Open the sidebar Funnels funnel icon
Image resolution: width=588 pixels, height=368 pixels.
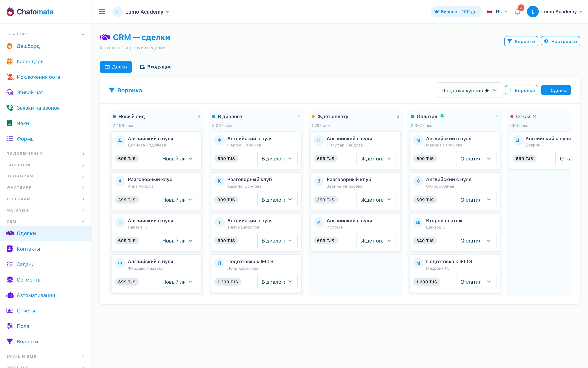tap(10, 342)
